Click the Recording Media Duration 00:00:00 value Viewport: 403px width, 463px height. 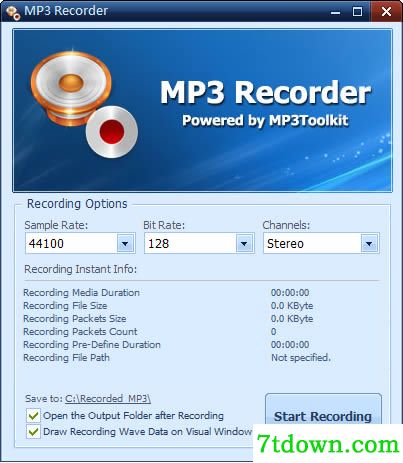coord(290,293)
